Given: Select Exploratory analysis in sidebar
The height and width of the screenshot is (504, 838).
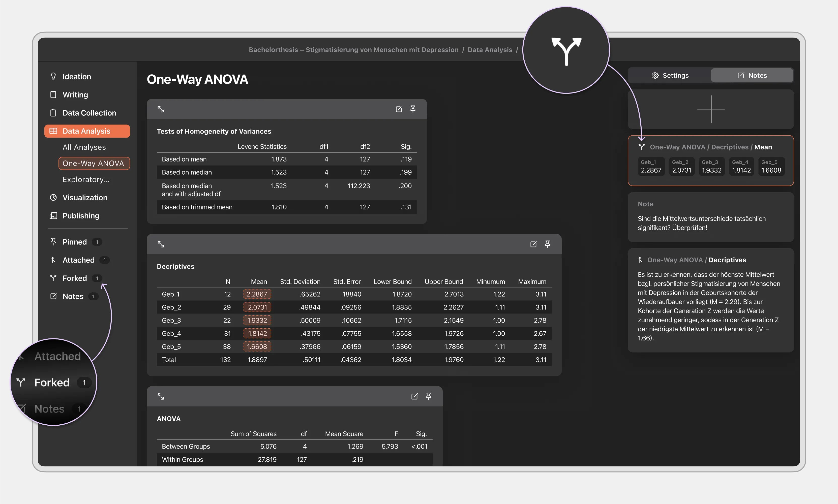Looking at the screenshot, I should click(86, 179).
